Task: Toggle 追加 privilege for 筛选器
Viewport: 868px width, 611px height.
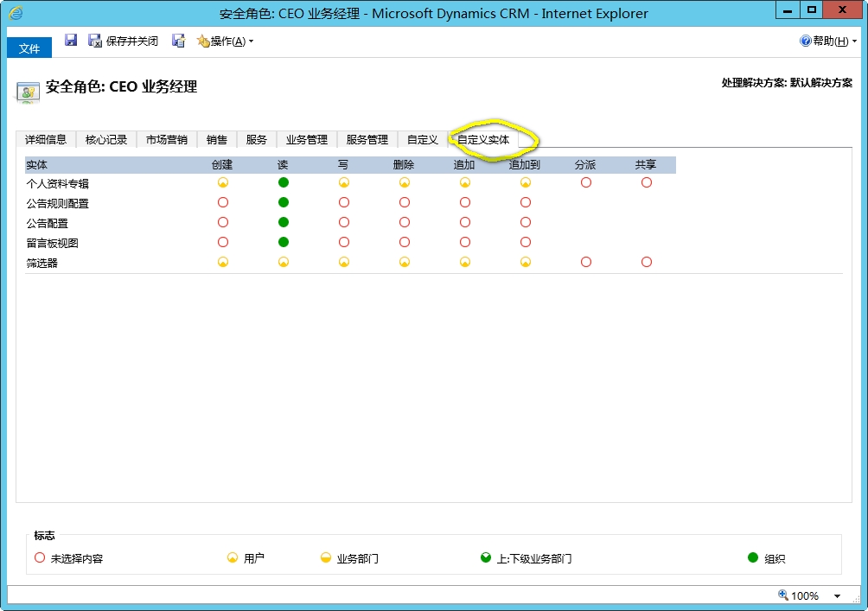Action: point(465,263)
